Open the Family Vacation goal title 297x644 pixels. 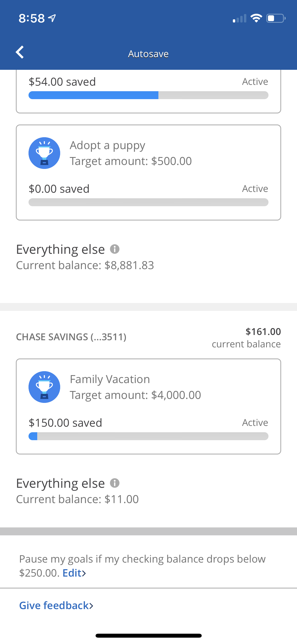[x=110, y=379]
